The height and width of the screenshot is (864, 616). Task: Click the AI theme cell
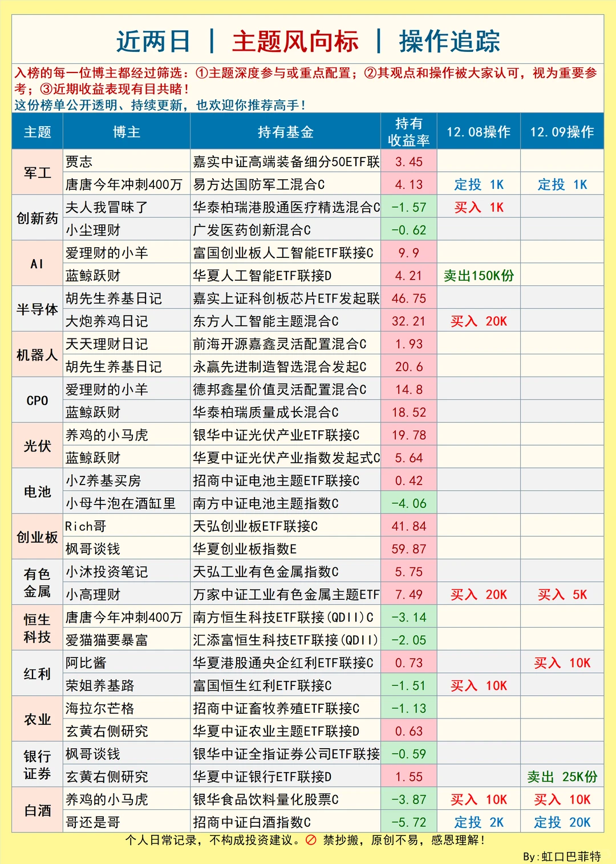click(37, 263)
